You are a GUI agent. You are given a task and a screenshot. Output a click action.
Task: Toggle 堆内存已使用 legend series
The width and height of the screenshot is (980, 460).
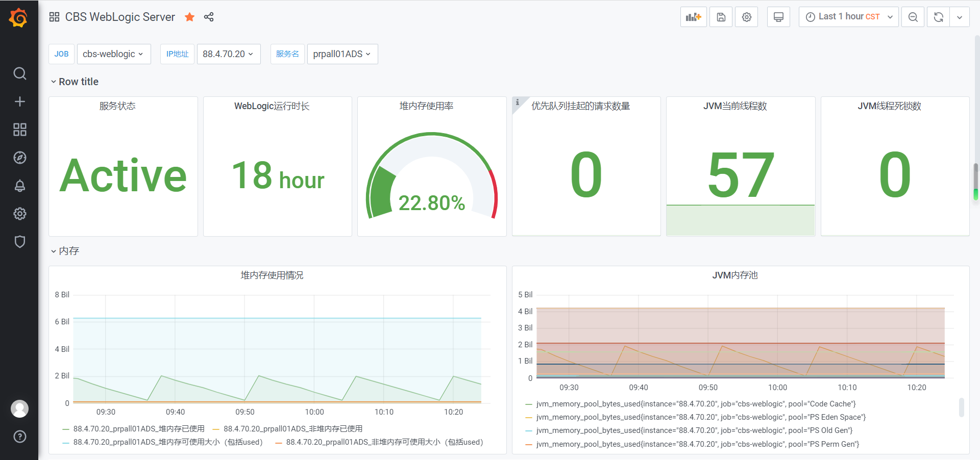[x=139, y=429]
